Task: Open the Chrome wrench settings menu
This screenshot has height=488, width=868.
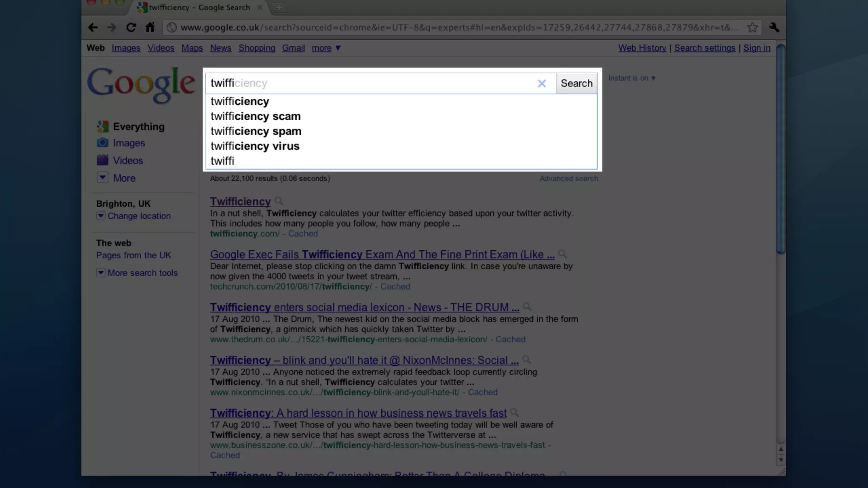Action: tap(774, 28)
